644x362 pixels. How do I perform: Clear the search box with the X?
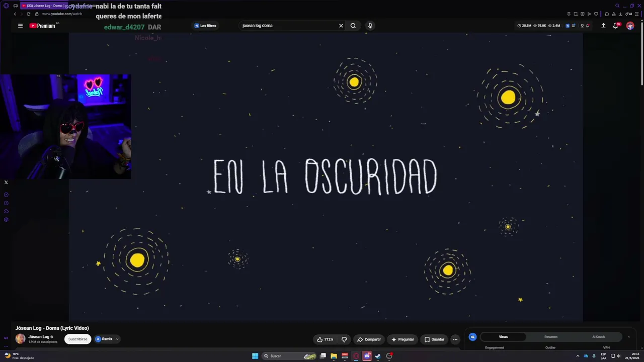341,26
